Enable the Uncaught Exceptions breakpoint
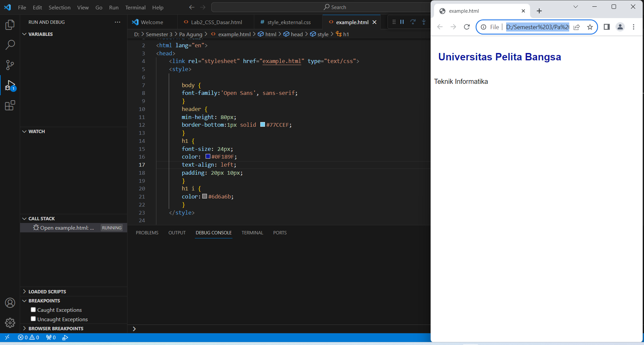 pyautogui.click(x=33, y=319)
